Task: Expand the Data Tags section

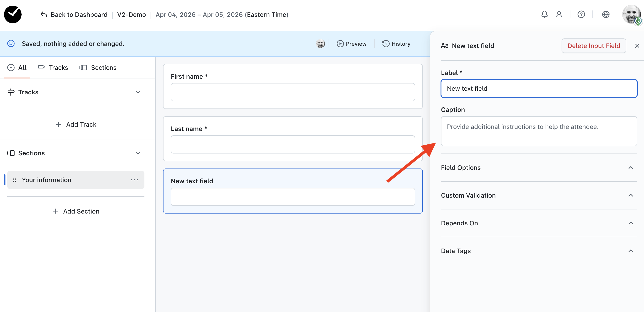Action: (631, 251)
